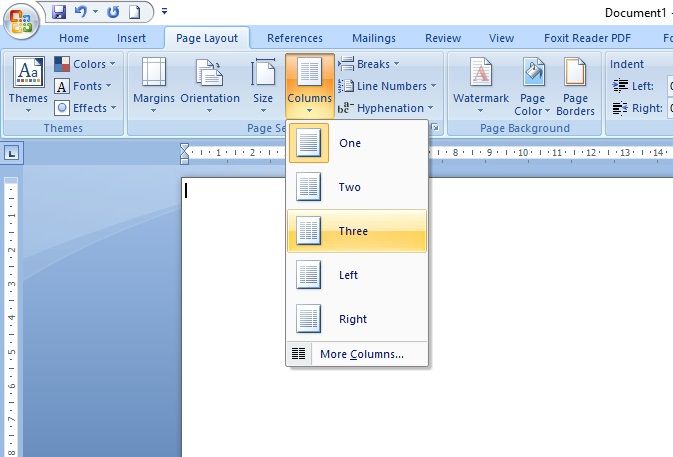This screenshot has height=457, width=673.
Task: Go to the References tab
Action: 295,38
